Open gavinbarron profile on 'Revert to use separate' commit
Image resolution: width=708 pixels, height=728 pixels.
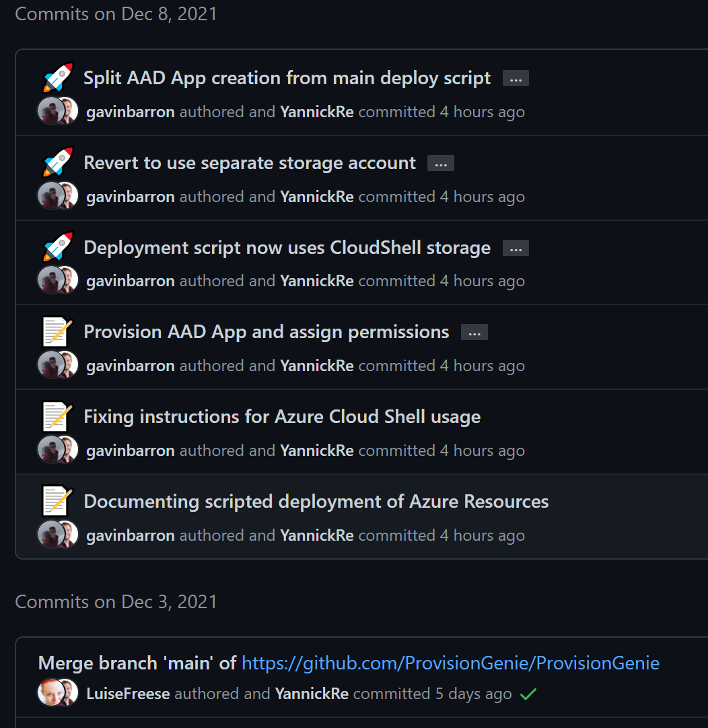[131, 197]
